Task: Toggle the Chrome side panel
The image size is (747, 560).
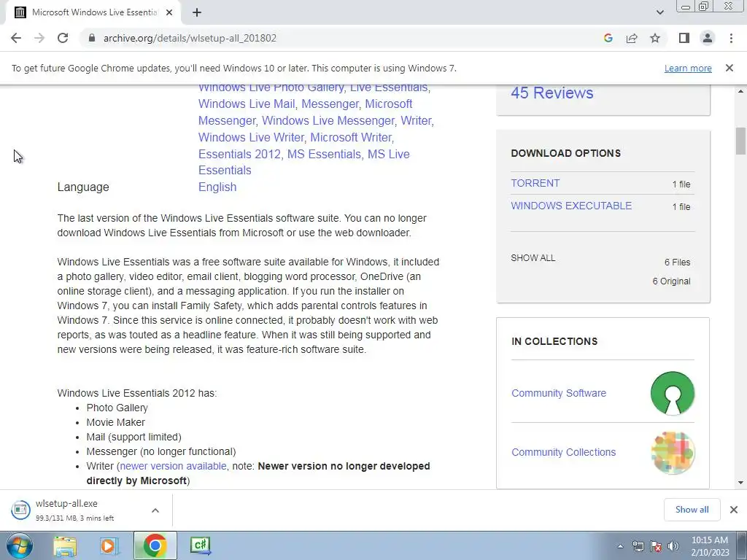Action: click(684, 38)
